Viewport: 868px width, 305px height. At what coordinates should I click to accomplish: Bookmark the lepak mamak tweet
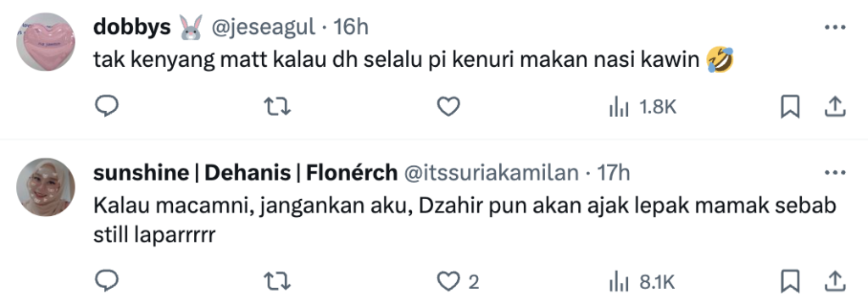790,282
